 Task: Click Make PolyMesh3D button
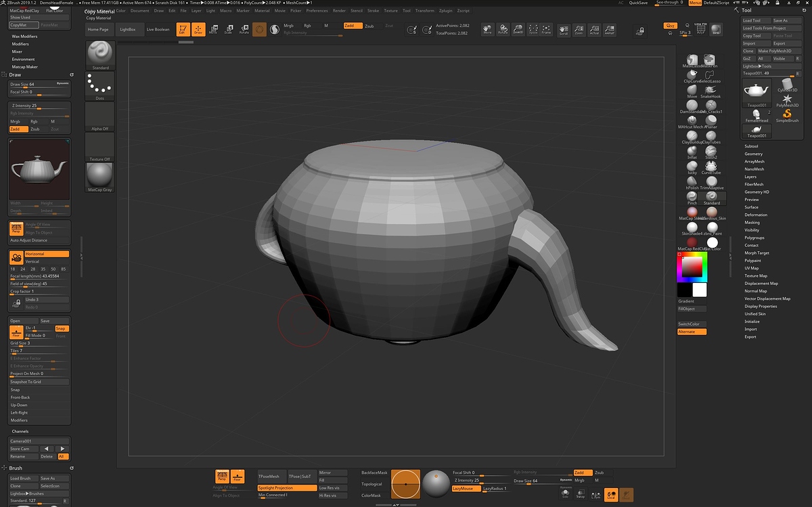(779, 51)
